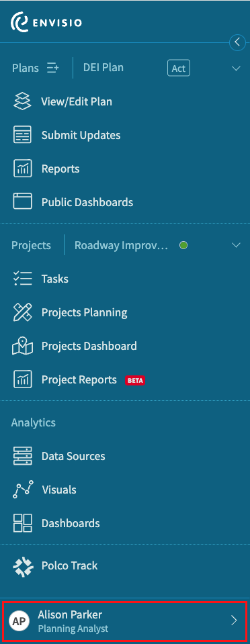Click the View/Edit Plan layers icon

[x=23, y=101]
